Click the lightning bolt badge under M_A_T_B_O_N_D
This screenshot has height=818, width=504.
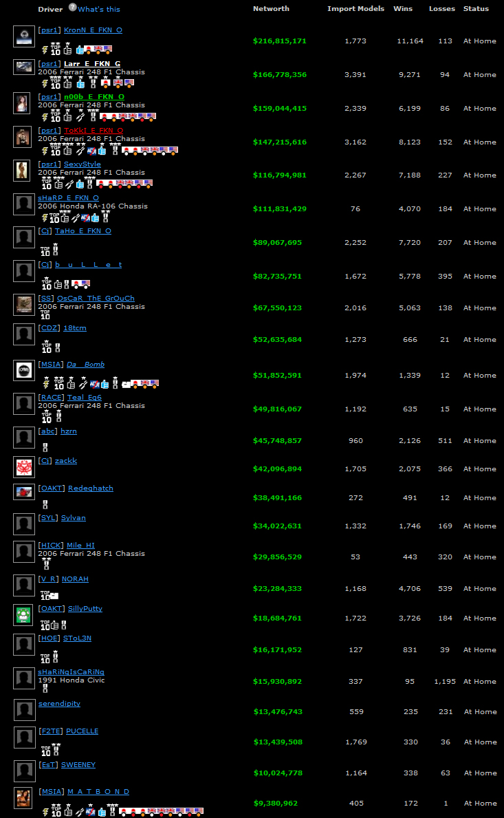click(45, 812)
